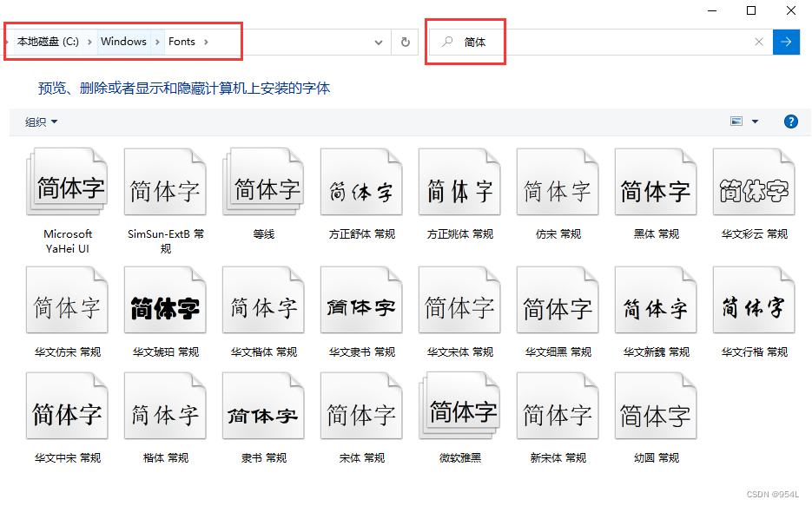Open the 组织 menu dropdown
Screen dimensions: 812x506
[x=40, y=122]
